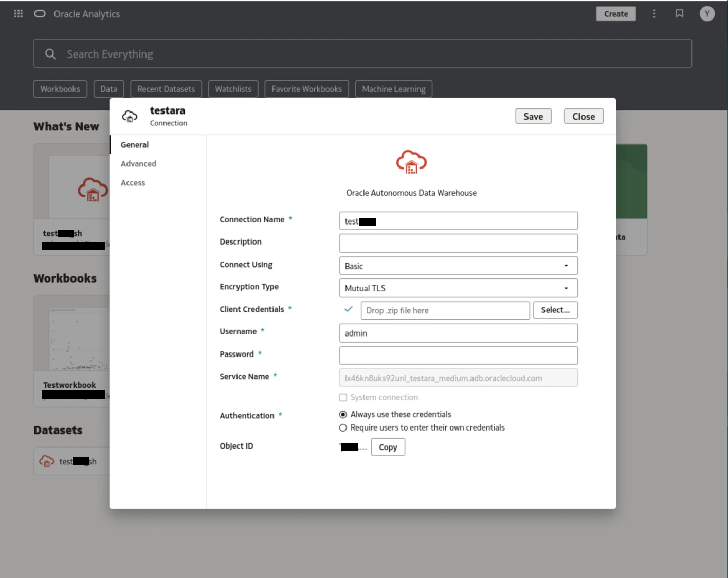Click the Oracle Autonomous Data Warehouse caption
This screenshot has width=728, height=578.
[x=411, y=193]
